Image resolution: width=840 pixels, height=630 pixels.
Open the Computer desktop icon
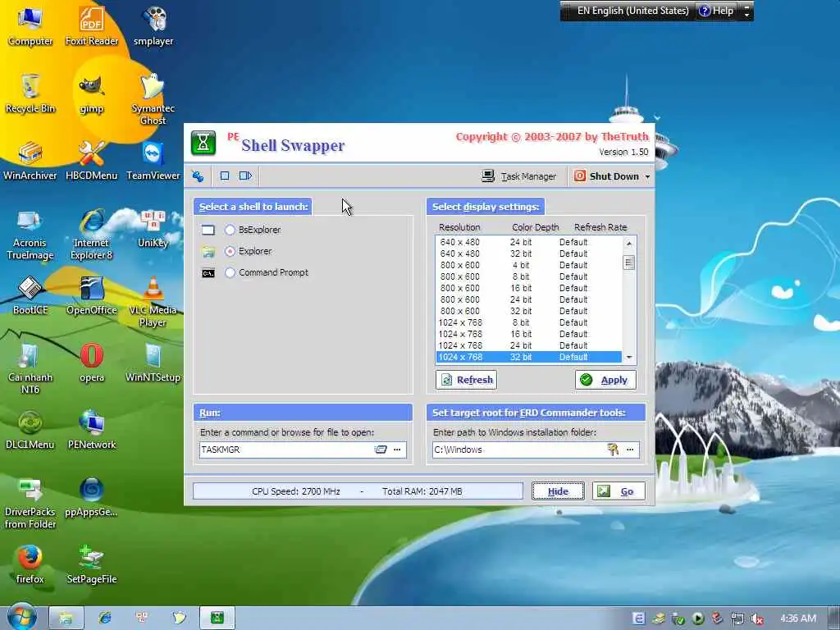[30, 25]
